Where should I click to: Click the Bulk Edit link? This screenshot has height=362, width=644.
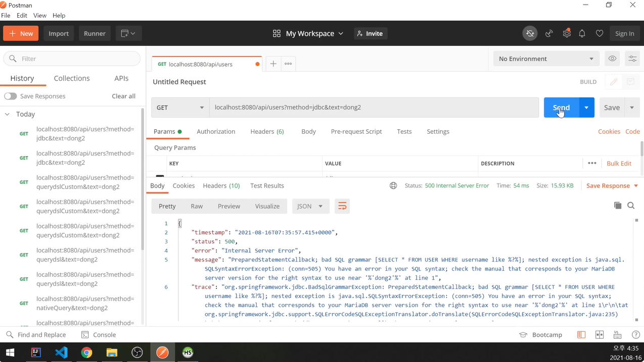tap(619, 163)
